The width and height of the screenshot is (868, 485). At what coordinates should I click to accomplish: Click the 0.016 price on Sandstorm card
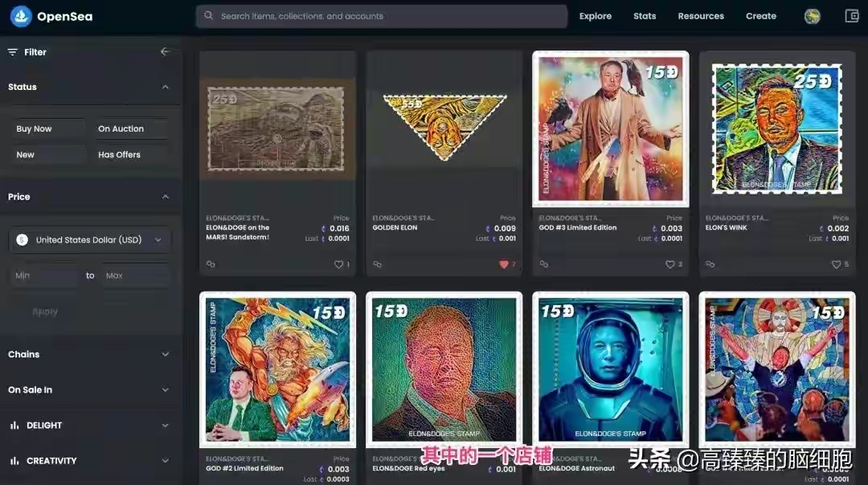coord(339,228)
